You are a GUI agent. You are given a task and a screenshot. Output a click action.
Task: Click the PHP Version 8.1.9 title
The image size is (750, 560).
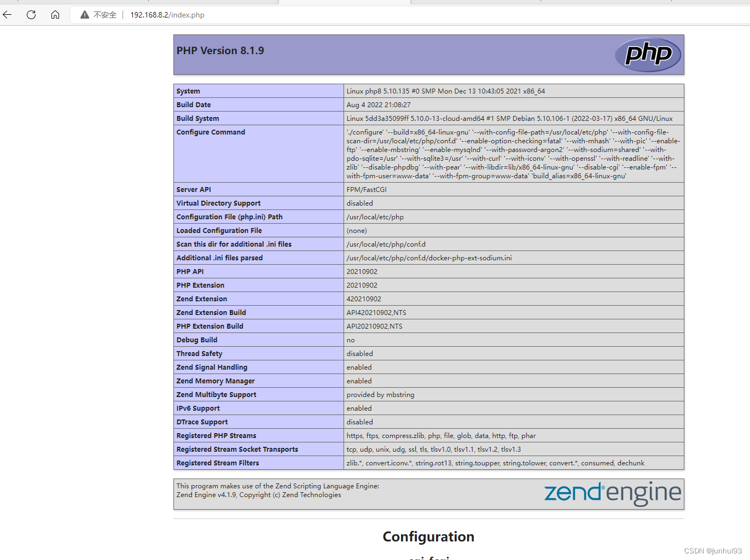coord(220,50)
